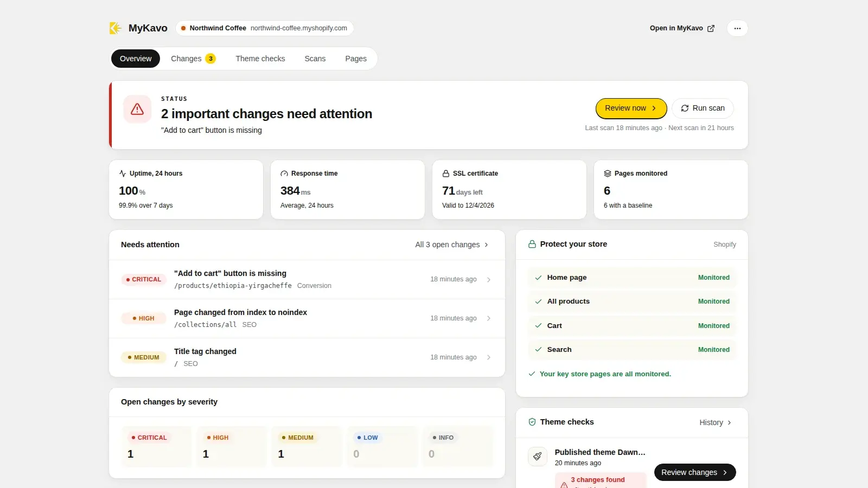Expand the Title tag changed row chevron
Viewport: 868px width, 488px height.
click(489, 357)
